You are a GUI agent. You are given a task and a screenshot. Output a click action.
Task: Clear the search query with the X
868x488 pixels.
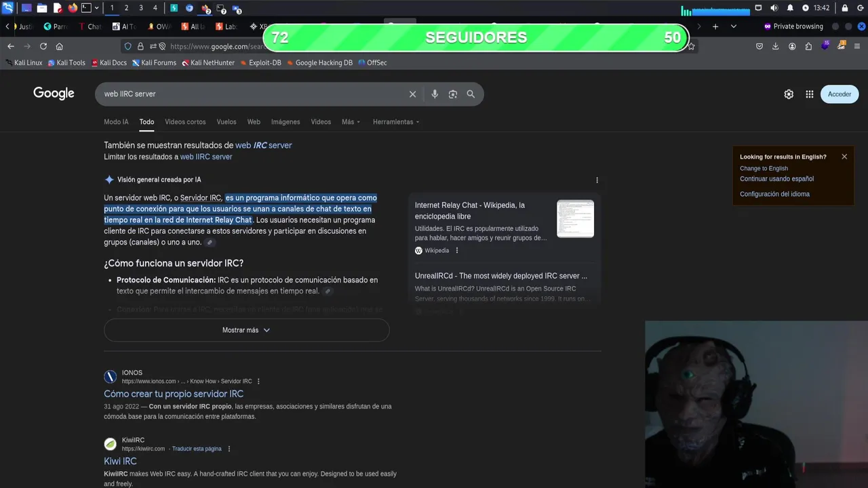click(x=412, y=94)
